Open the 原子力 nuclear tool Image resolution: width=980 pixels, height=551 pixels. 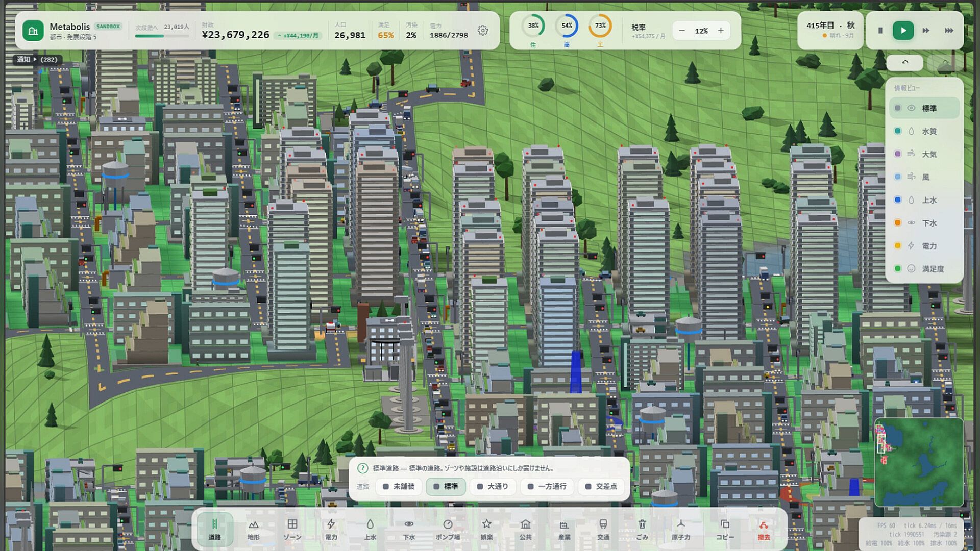[x=681, y=529]
